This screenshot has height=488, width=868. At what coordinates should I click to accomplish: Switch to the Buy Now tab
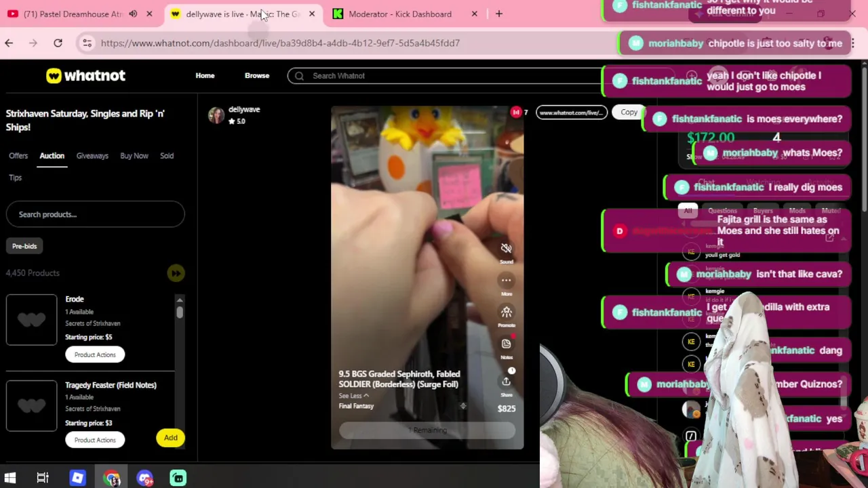pyautogui.click(x=134, y=156)
